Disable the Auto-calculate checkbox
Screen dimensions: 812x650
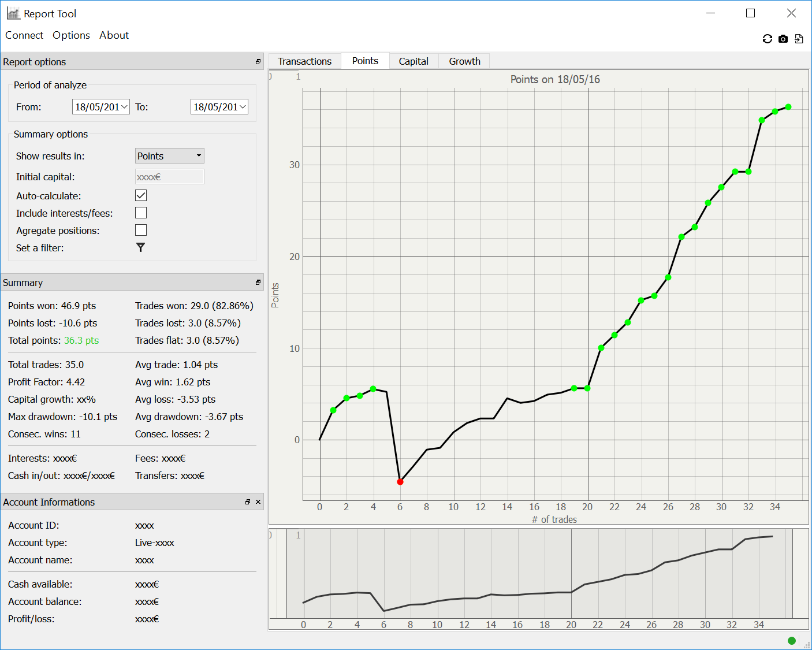(x=141, y=196)
